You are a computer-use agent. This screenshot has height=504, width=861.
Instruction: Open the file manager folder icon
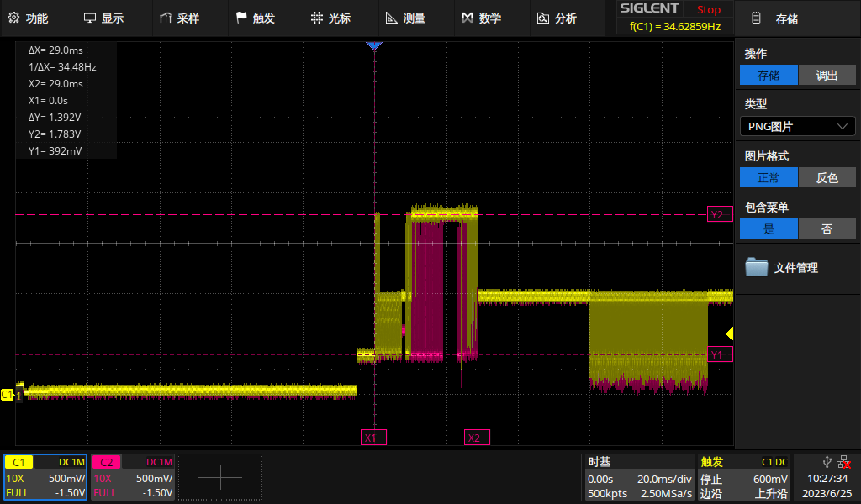tap(757, 268)
